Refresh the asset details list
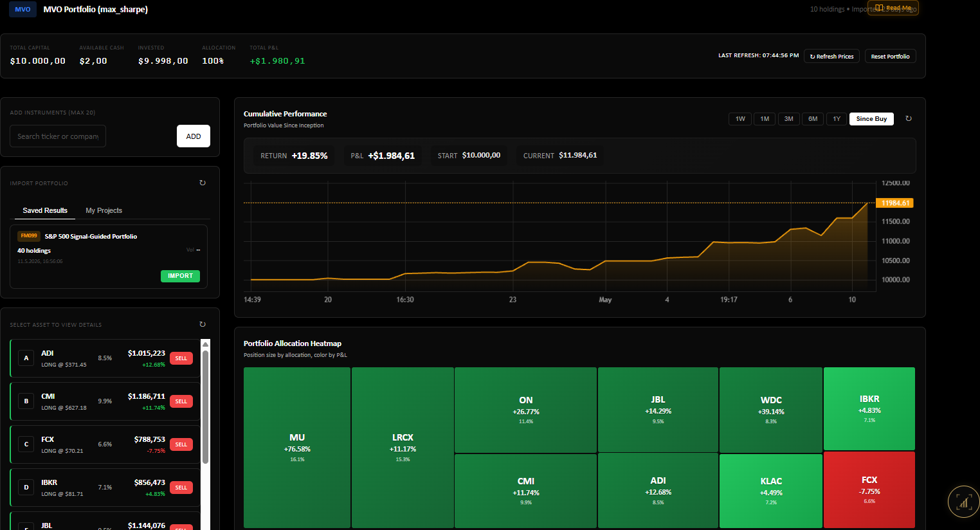 click(203, 324)
